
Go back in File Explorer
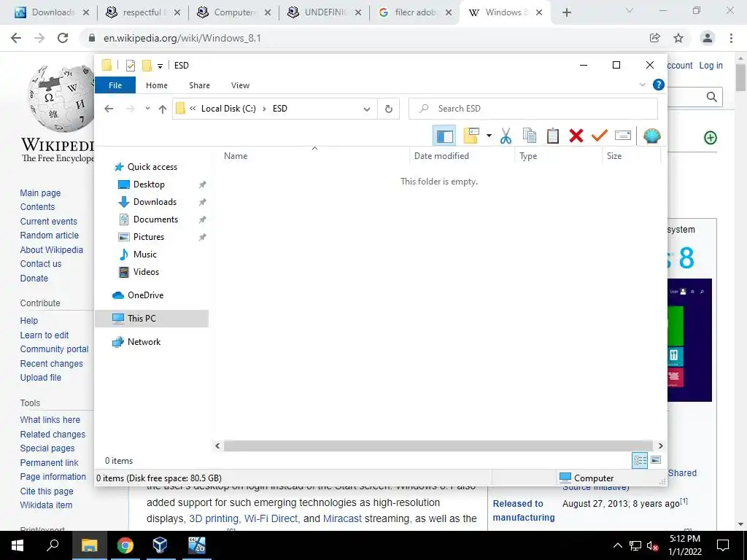(x=109, y=109)
